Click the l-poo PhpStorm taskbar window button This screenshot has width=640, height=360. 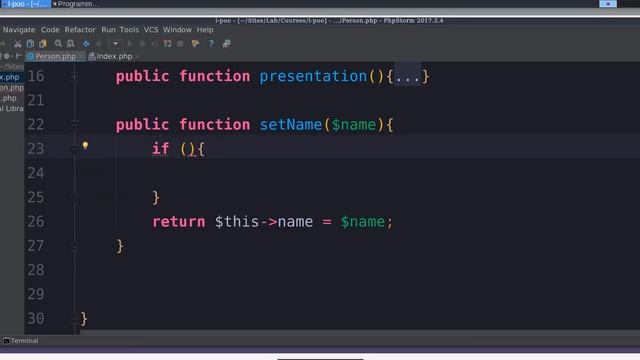(x=25, y=4)
